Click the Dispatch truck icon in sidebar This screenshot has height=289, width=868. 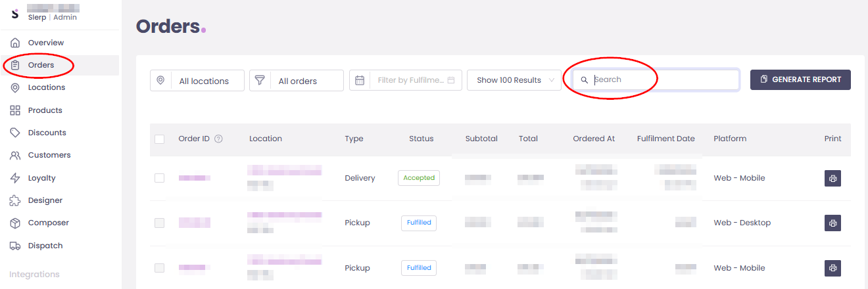click(15, 246)
